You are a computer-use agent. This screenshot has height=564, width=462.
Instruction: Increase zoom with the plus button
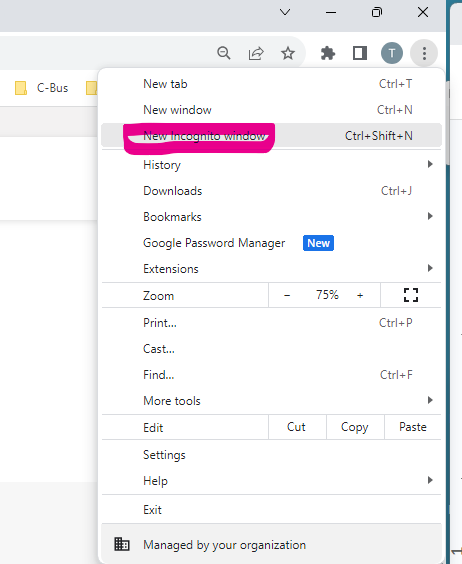click(360, 295)
